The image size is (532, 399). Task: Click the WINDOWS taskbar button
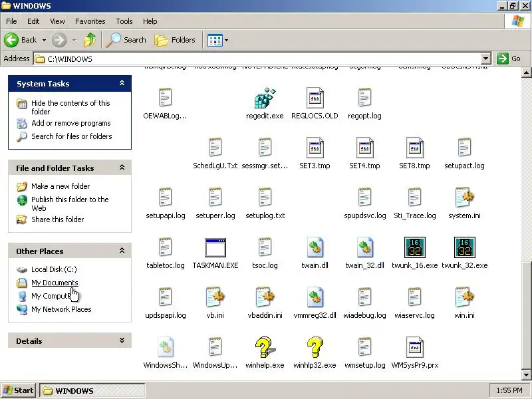coord(92,390)
